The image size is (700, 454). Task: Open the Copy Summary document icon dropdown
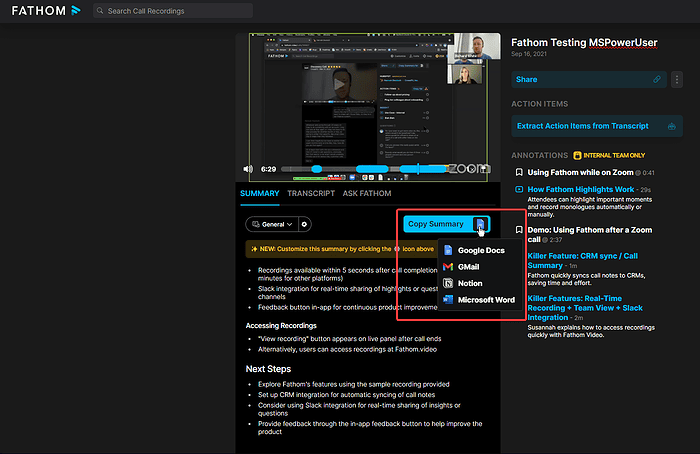point(481,224)
